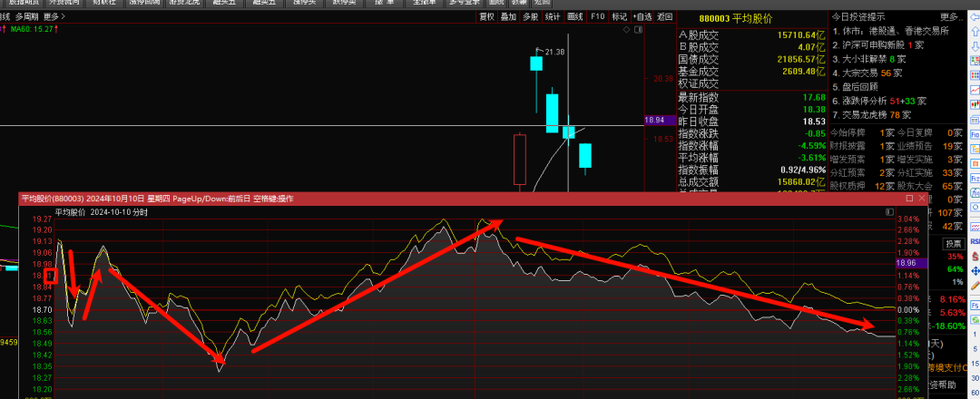Viewport: 980px width, 399px height.
Task: Toggle panel icon in the intraday popup header
Action: click(x=889, y=212)
